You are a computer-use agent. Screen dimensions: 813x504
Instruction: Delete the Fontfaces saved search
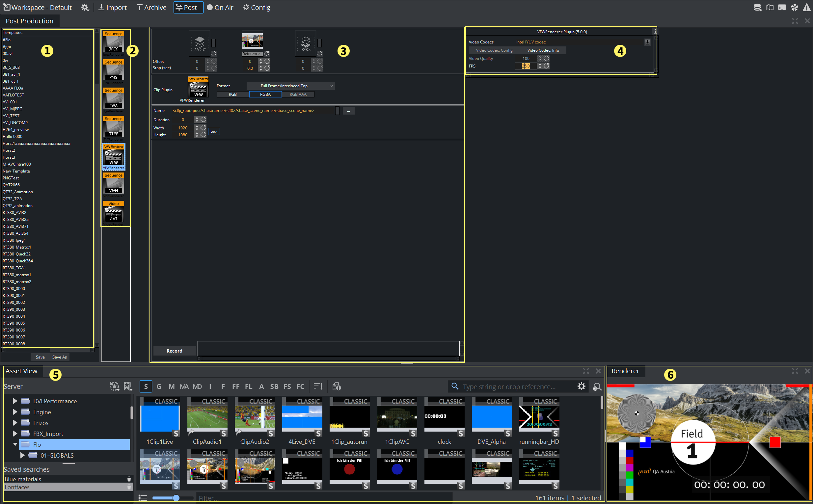click(x=129, y=487)
